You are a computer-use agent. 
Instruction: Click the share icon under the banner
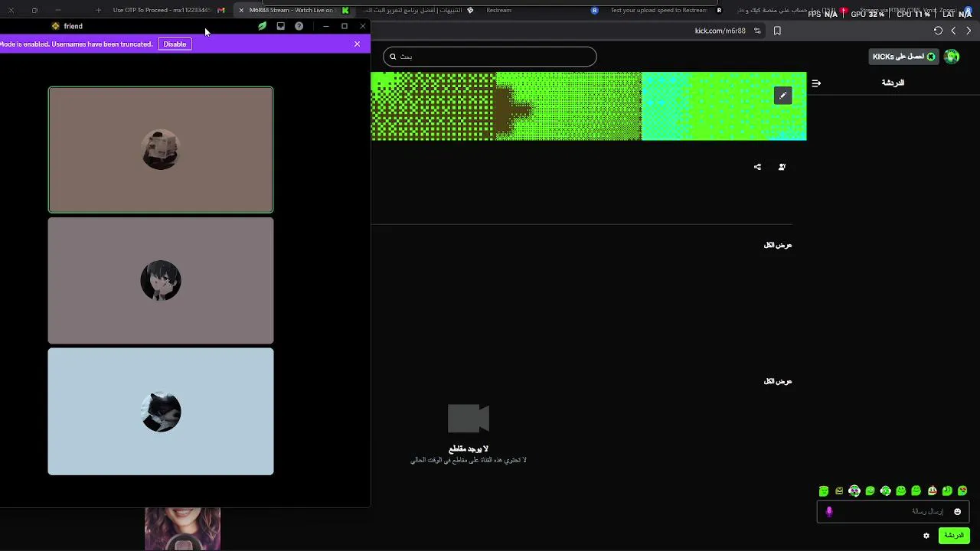[757, 167]
